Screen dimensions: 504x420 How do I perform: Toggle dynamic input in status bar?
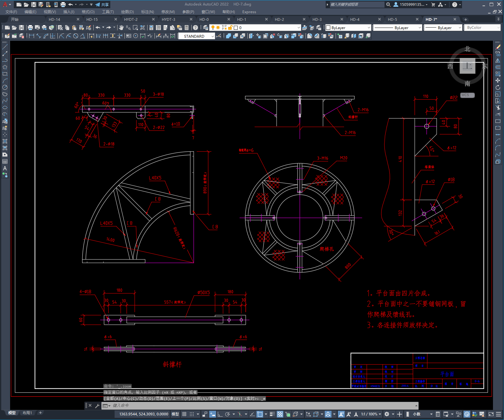[213, 414]
